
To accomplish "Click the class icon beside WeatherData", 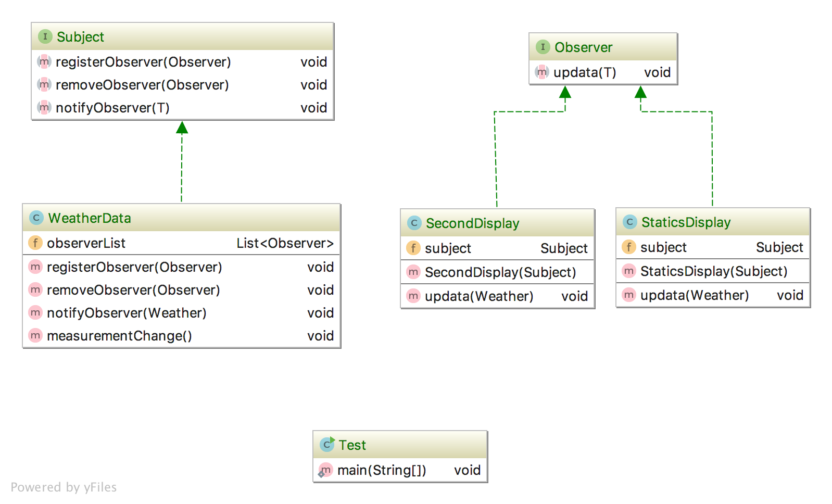I will 36,218.
